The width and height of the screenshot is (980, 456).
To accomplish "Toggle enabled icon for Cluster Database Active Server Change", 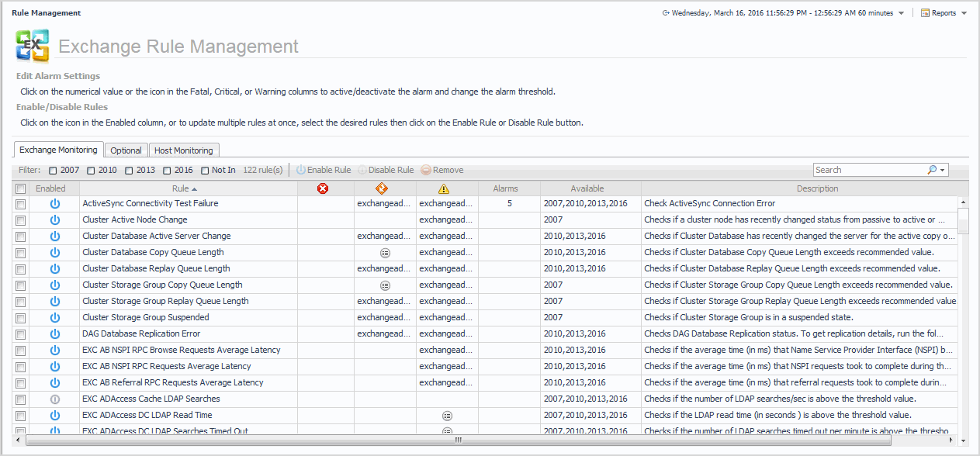I will 54,236.
